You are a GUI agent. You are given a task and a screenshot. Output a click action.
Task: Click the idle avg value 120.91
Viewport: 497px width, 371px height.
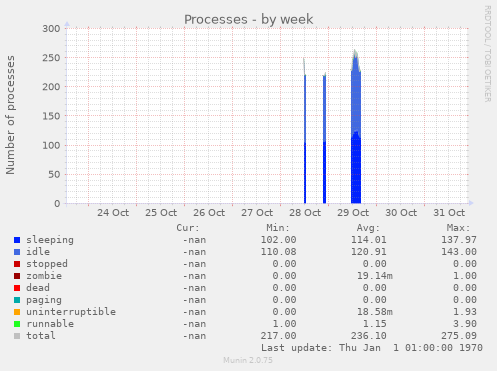(369, 252)
